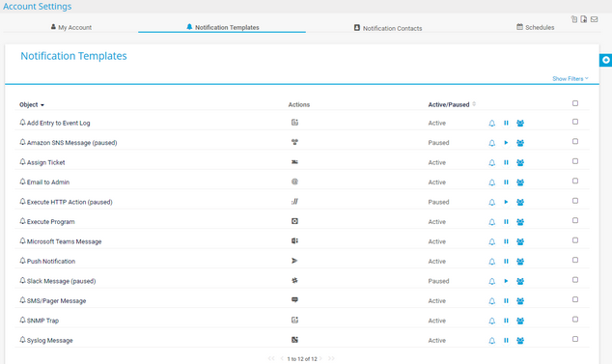Open users group icon for Email to Admin
This screenshot has width=612, height=364.
point(520,182)
